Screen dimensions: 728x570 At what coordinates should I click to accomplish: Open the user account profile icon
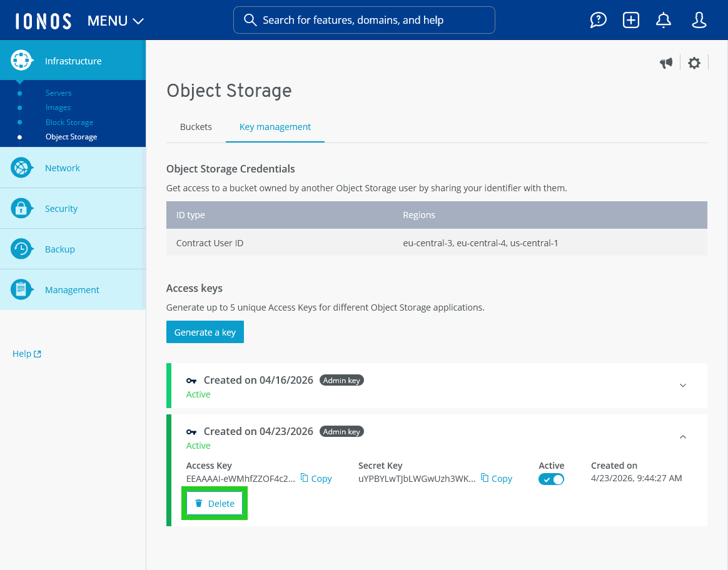(699, 20)
